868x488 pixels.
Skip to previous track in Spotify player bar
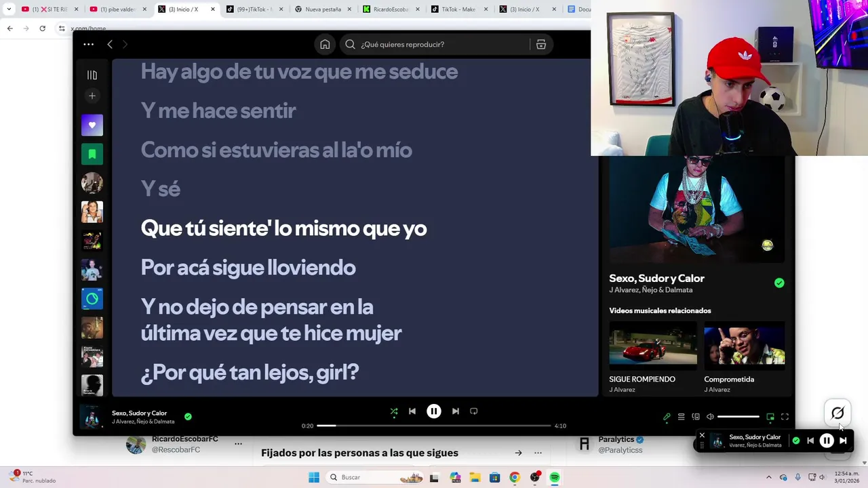[412, 411]
